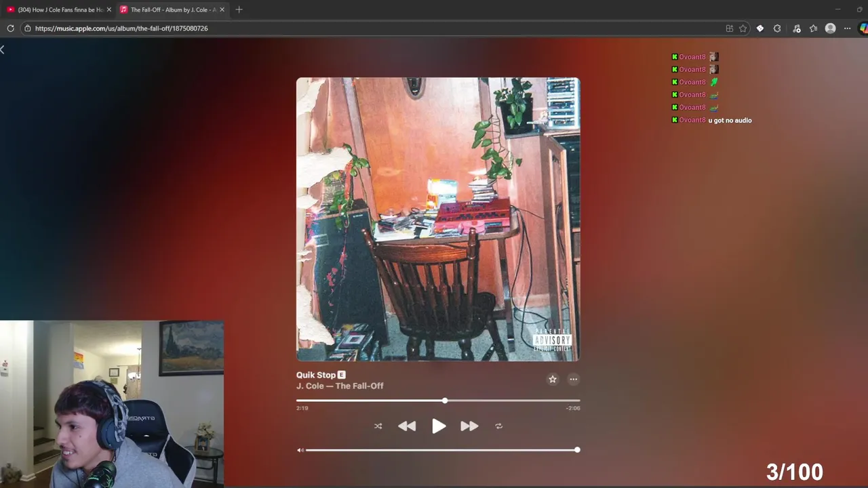
Task: Seek on the song progress bar
Action: click(438, 401)
